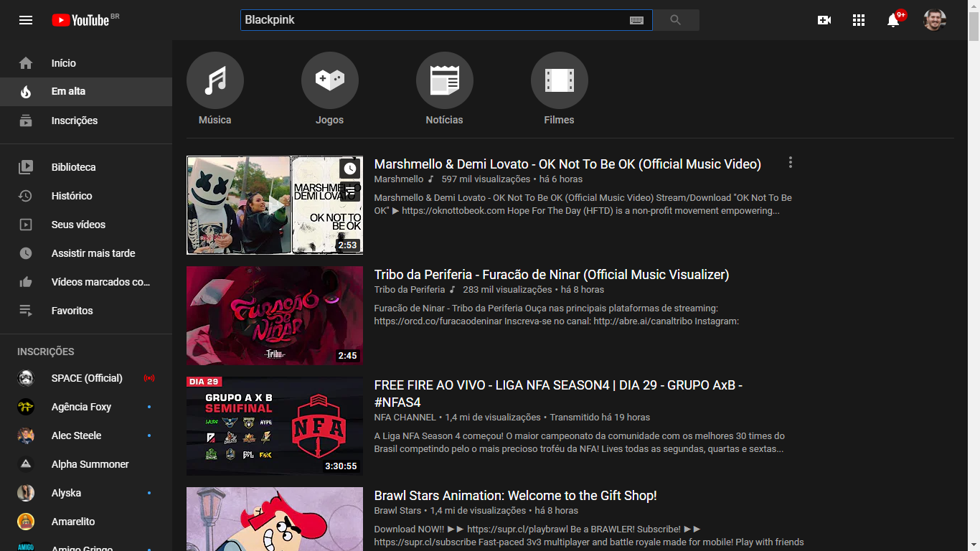Open the Brawl Stars cartoon thumbnail
Viewport: 980px width, 551px height.
click(275, 519)
